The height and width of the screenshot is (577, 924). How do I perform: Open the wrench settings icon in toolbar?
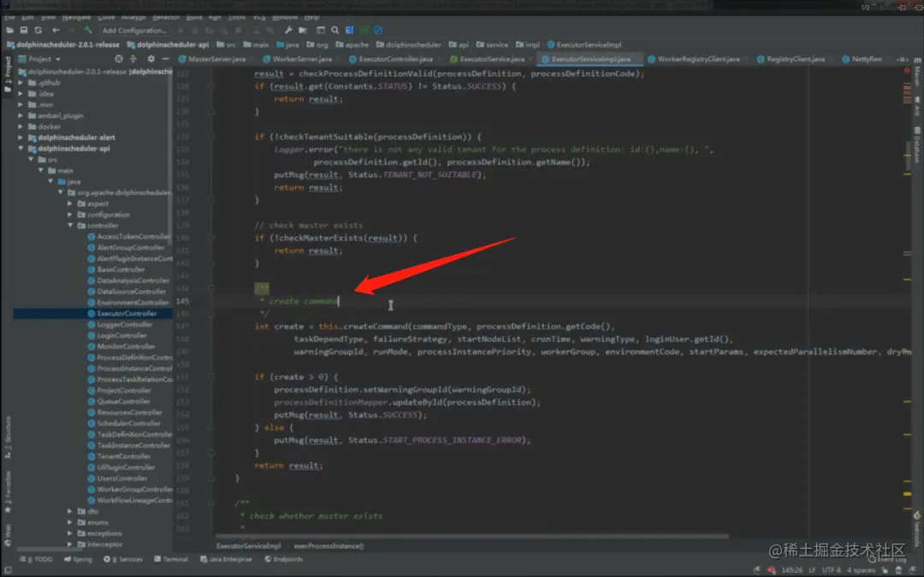pyautogui.click(x=288, y=30)
